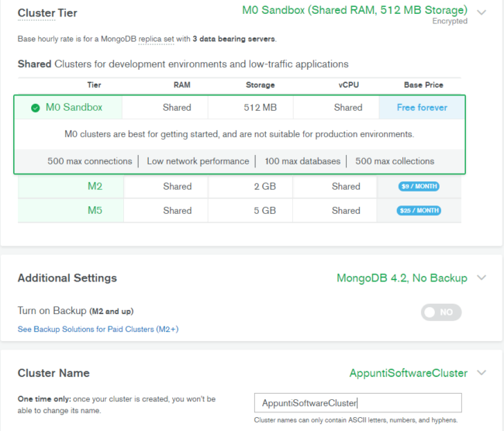Image resolution: width=504 pixels, height=431 pixels.
Task: Click the Storage column header
Action: (260, 84)
